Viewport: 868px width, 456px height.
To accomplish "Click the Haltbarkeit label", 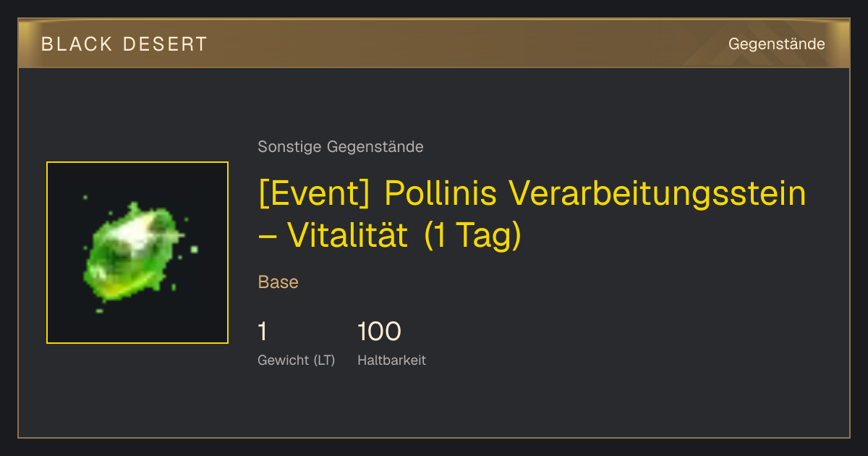I will (x=392, y=360).
